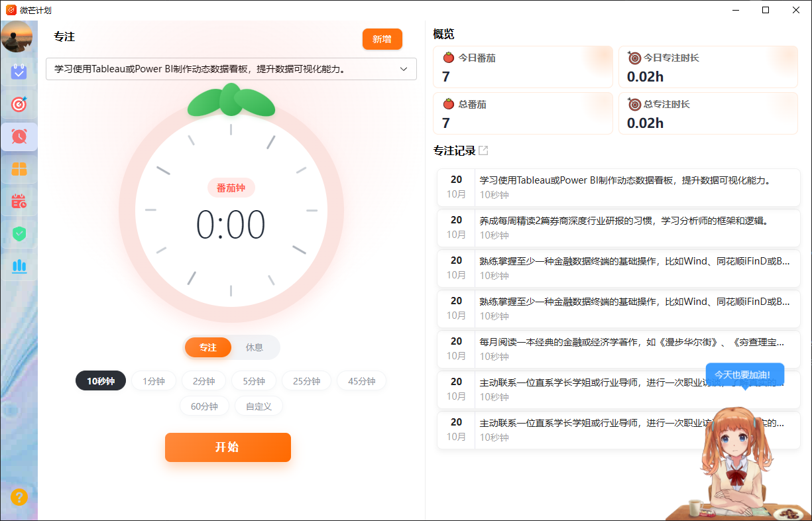Click the 微芒计划 app logo icon
Screen dimensions: 812x521
tap(11, 10)
